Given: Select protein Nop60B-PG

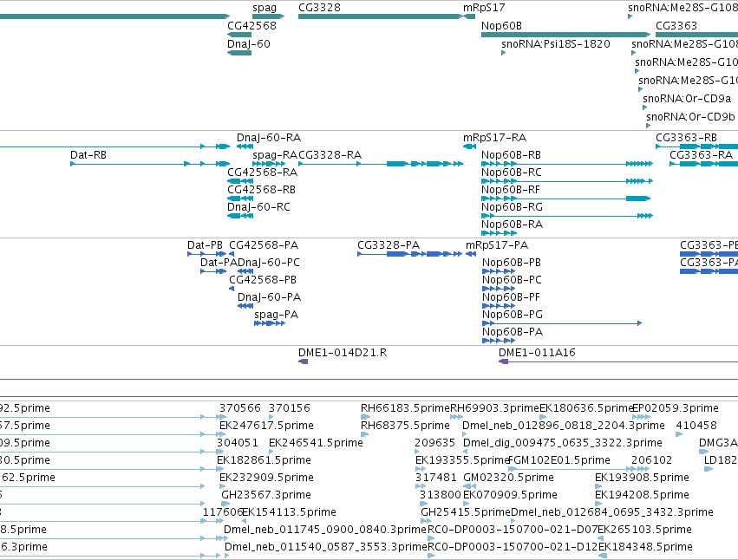Looking at the screenshot, I should pyautogui.click(x=512, y=315).
